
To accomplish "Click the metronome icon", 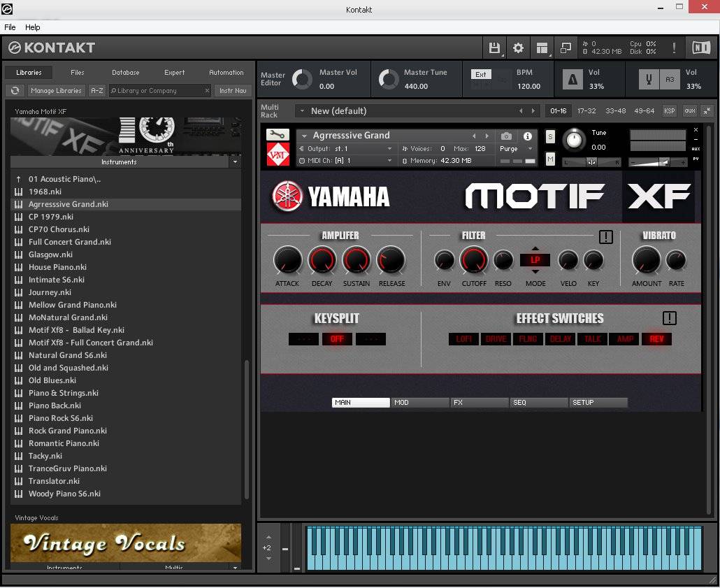I will [573, 80].
